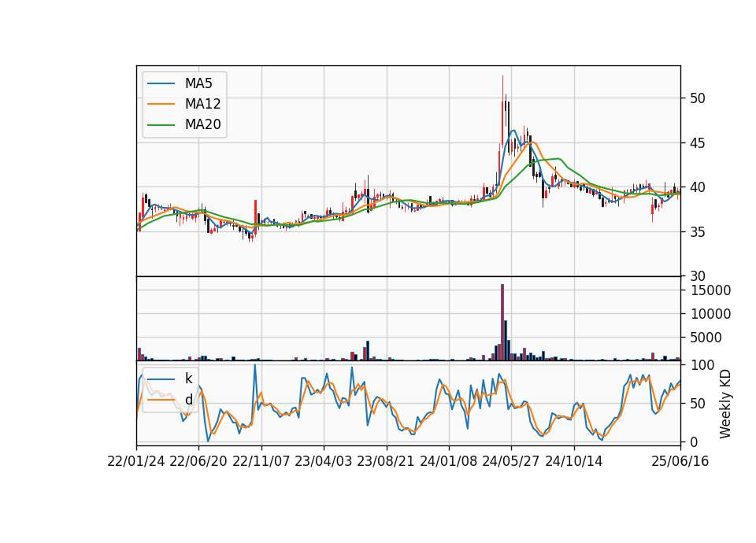756x543 pixels.
Task: Click the price axis value 35
Action: pyautogui.click(x=698, y=231)
